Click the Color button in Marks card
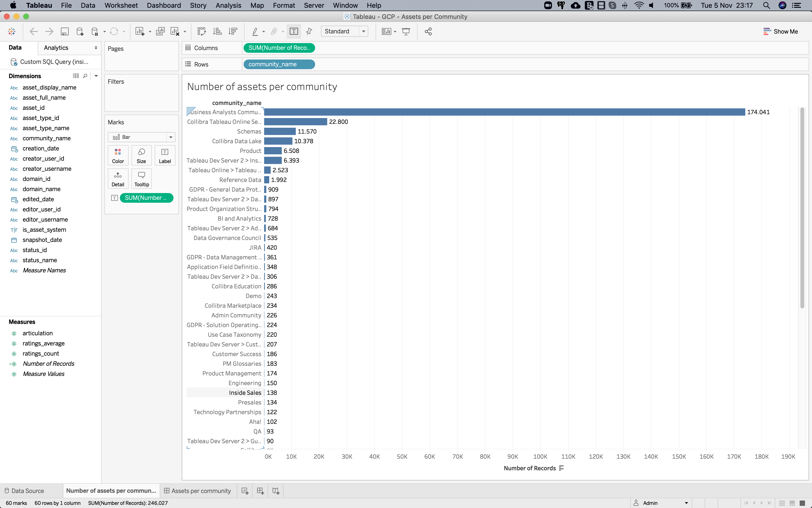 tap(118, 156)
